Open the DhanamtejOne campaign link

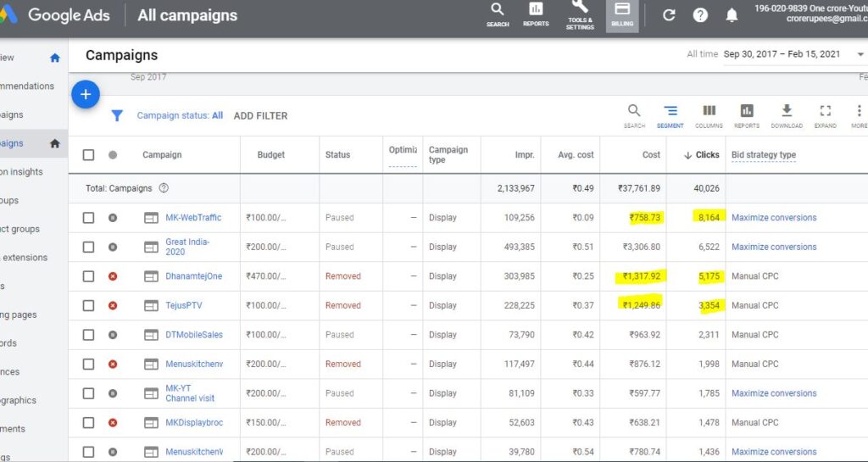point(194,276)
